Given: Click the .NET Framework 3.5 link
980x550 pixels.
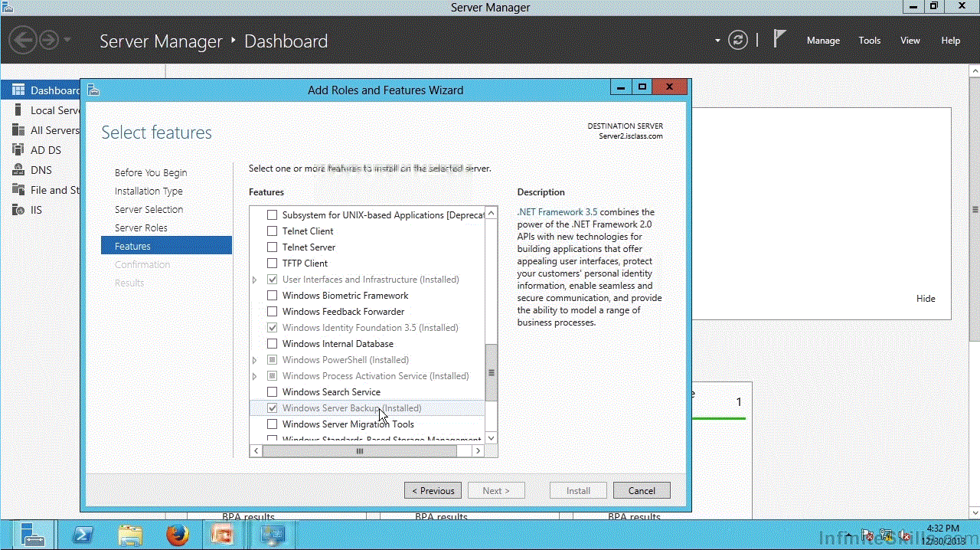Looking at the screenshot, I should (557, 212).
